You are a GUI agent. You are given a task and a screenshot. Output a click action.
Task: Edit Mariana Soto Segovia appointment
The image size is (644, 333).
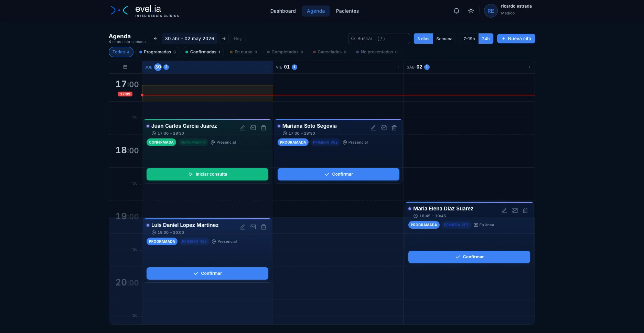pos(373,128)
